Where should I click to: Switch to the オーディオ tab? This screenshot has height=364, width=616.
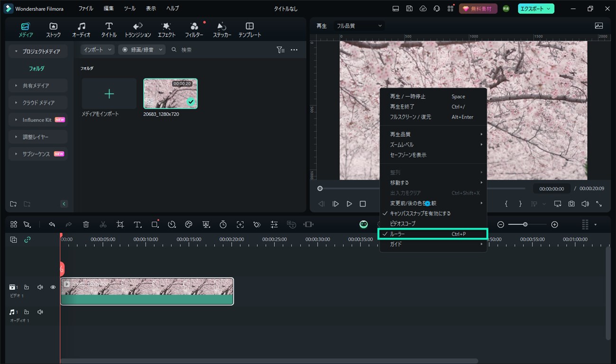(82, 30)
